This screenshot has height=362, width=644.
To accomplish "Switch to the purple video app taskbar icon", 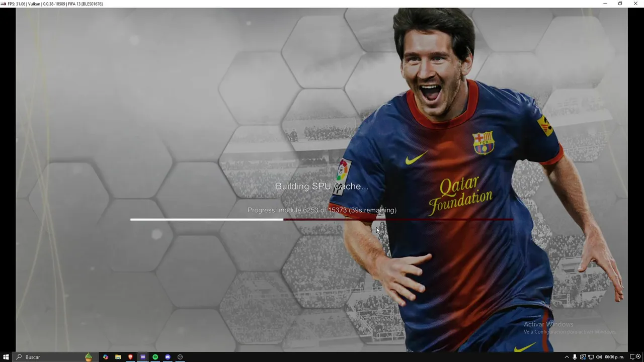I will (143, 357).
